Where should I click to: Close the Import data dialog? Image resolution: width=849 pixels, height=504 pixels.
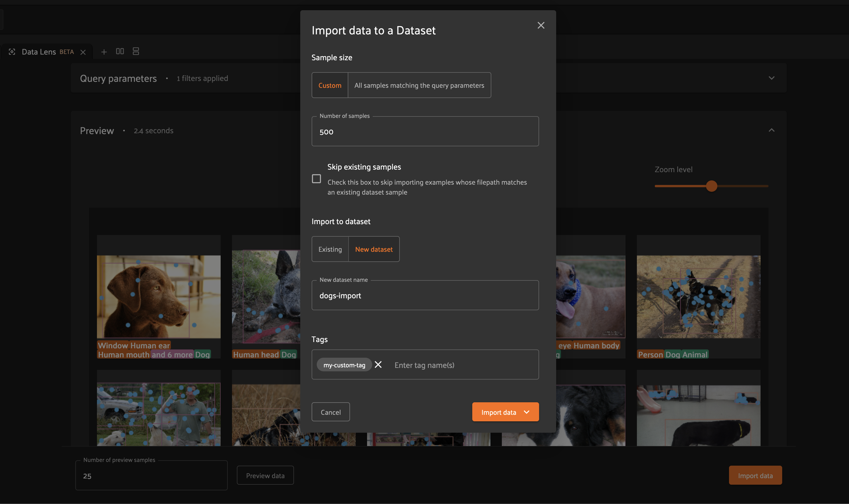(x=541, y=26)
